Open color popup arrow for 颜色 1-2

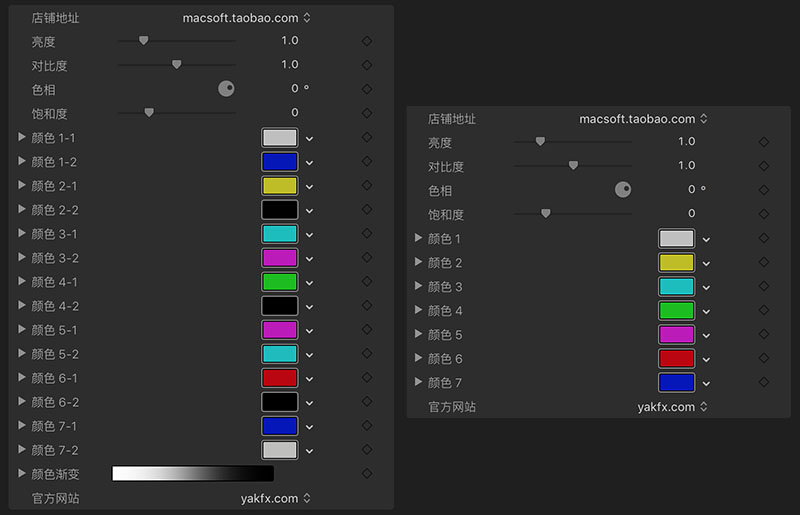(x=309, y=163)
